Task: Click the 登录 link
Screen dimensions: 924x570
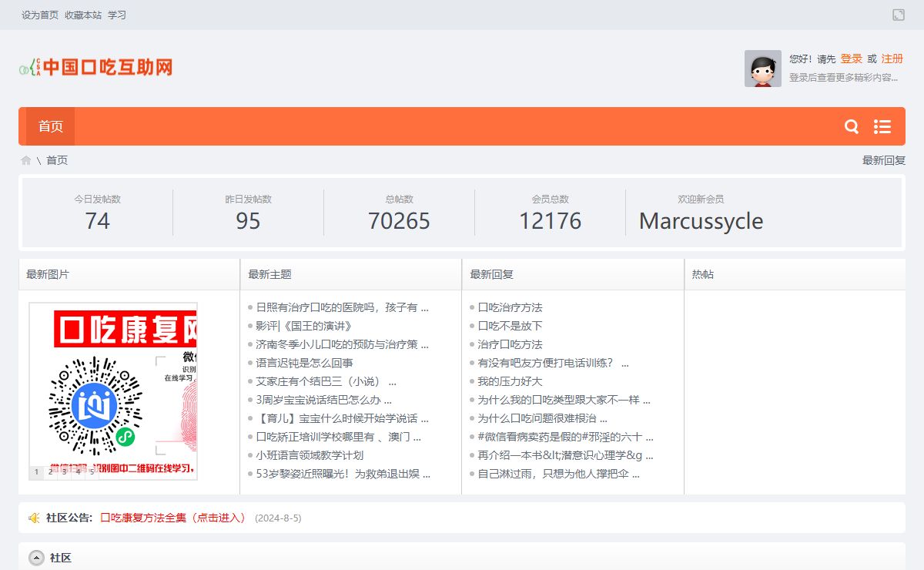Action: [x=852, y=59]
